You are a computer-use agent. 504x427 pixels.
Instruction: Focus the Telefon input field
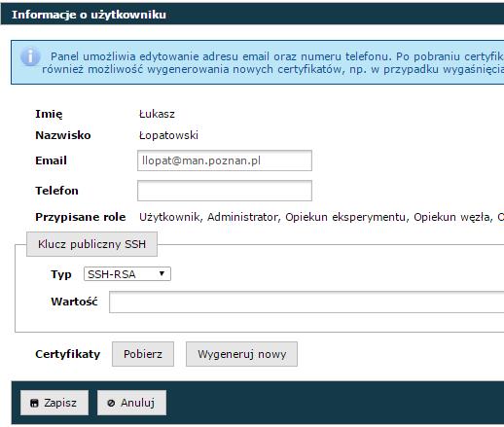tap(225, 191)
